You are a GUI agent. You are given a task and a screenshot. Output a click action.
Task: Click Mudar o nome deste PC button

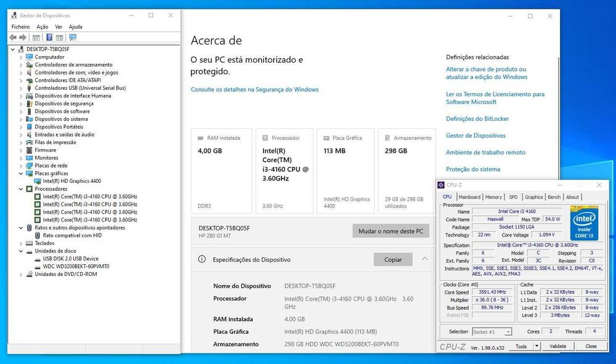point(391,232)
